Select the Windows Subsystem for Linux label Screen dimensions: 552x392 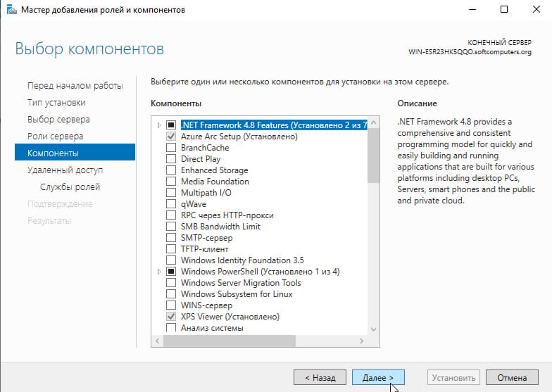point(237,294)
